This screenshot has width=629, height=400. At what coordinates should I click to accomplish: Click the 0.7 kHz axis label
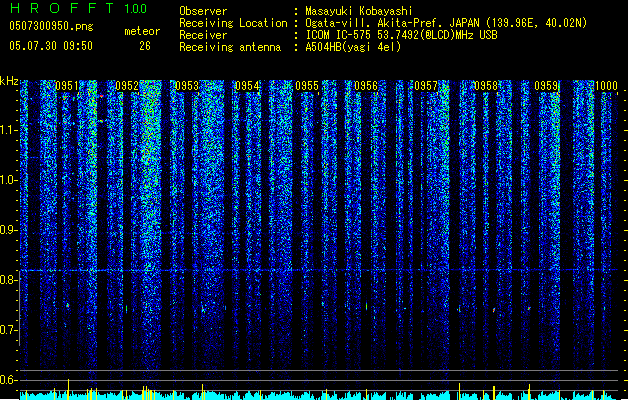tap(9, 330)
